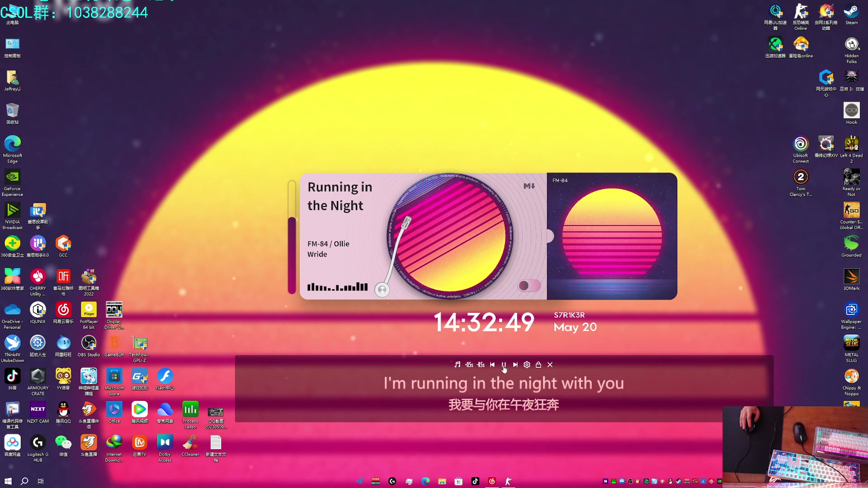Pause playback in lyrics bar
The width and height of the screenshot is (868, 488).
coord(504,365)
